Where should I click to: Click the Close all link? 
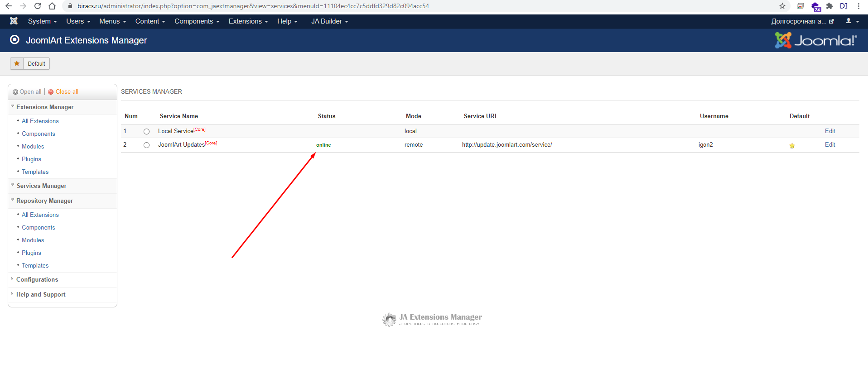pos(67,92)
